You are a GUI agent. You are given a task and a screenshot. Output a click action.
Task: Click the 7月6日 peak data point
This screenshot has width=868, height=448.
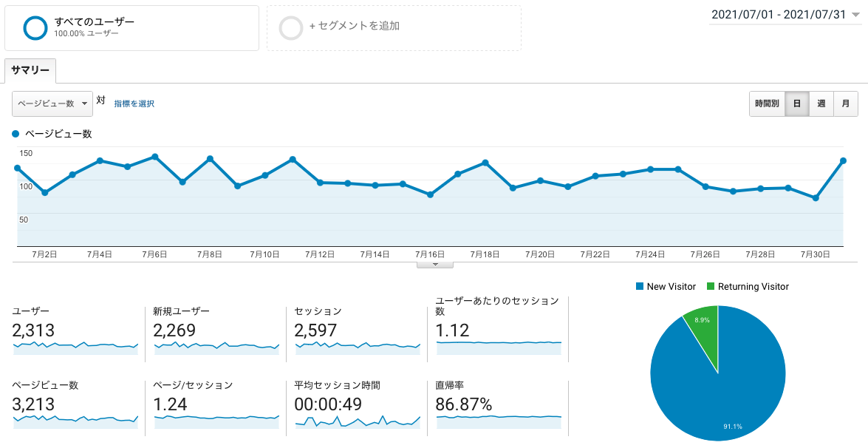coord(155,157)
